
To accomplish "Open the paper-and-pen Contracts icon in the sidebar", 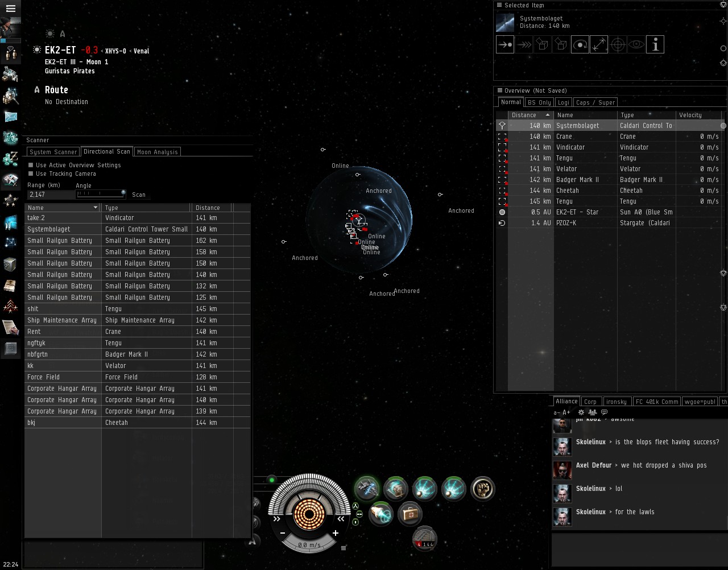I will click(x=10, y=328).
